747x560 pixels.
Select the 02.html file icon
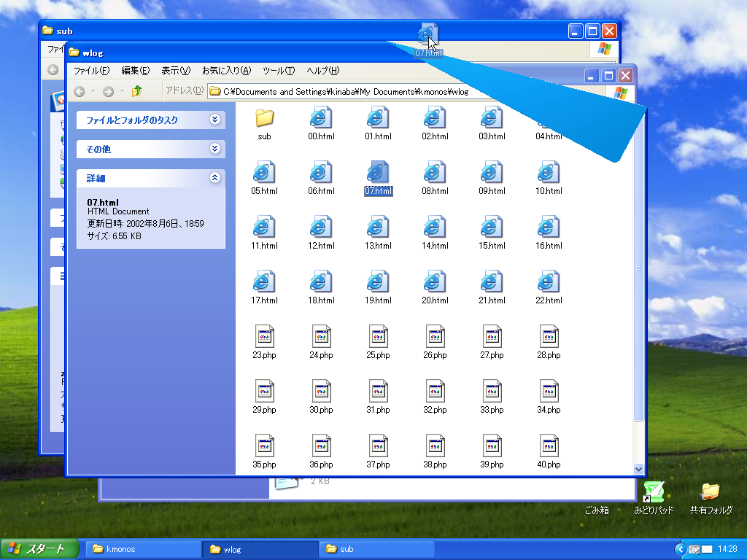point(435,117)
